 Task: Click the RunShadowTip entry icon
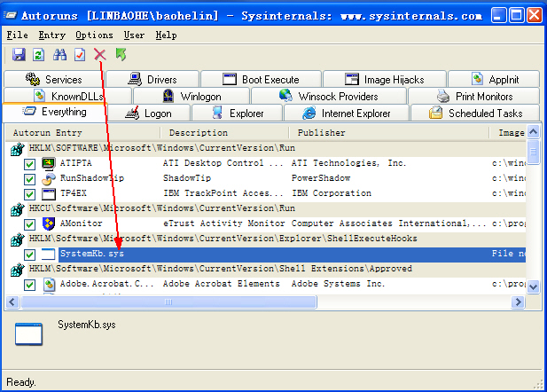[49, 179]
